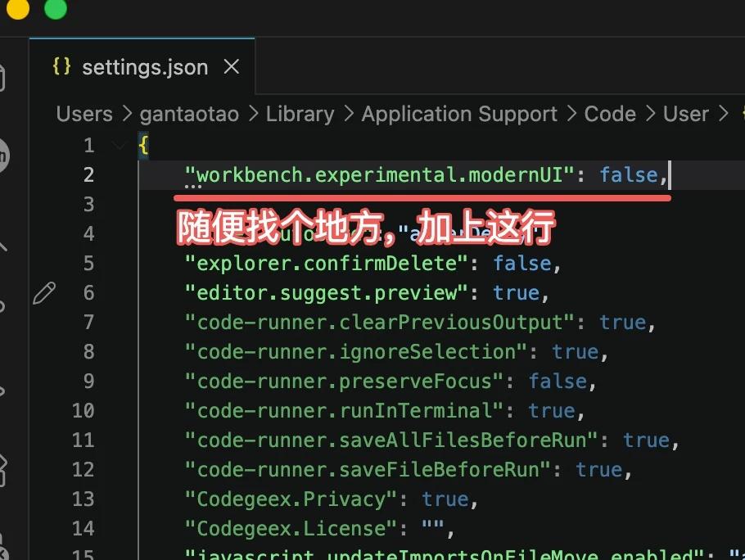This screenshot has height=560, width=745.
Task: Click line number 14 in the gutter
Action: (84, 529)
